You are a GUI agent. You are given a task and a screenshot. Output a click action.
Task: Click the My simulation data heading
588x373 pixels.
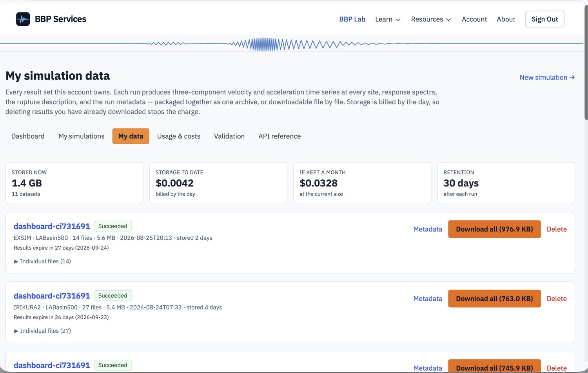(x=58, y=76)
